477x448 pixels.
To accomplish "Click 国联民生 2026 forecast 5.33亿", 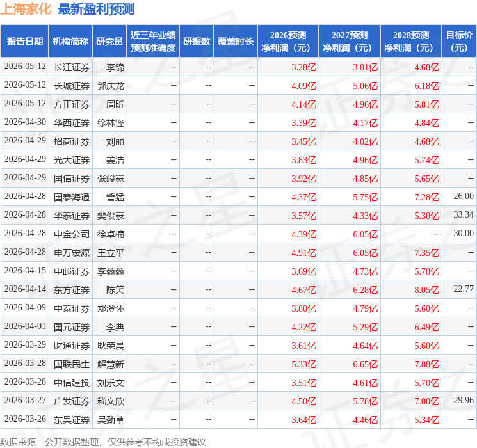I will coord(303,364).
